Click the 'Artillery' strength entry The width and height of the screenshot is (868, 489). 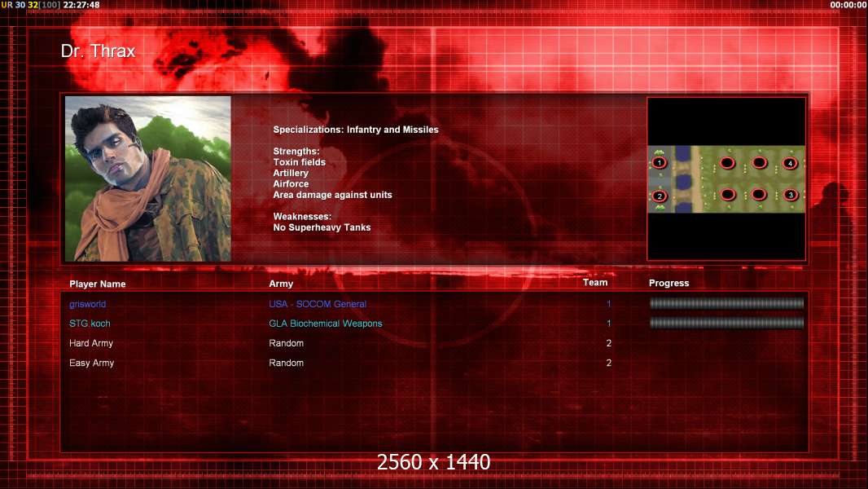tap(291, 174)
